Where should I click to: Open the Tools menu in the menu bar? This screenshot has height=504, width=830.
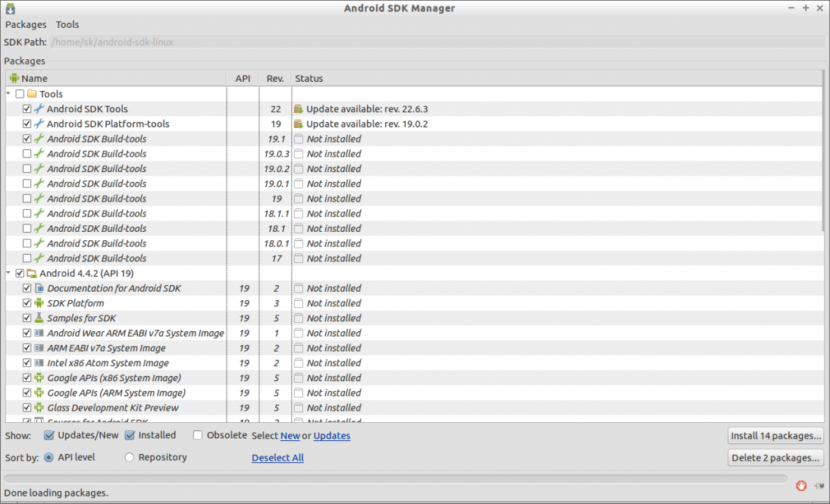(67, 24)
